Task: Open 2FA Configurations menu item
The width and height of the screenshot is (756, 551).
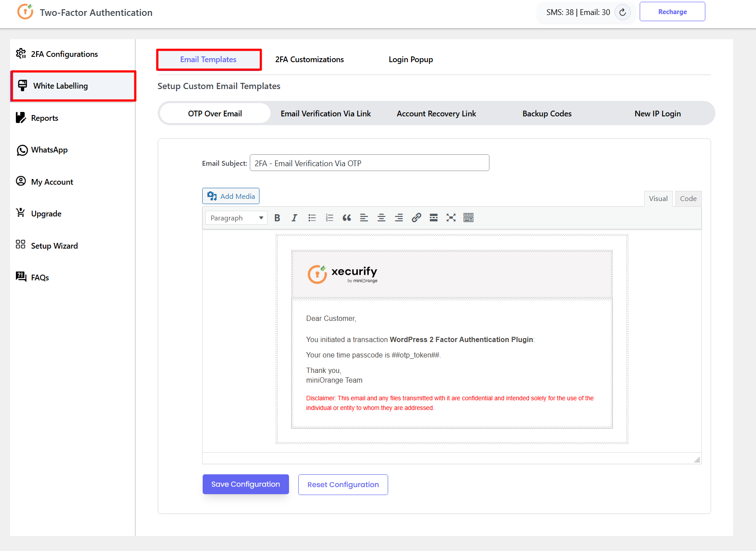Action: point(73,54)
